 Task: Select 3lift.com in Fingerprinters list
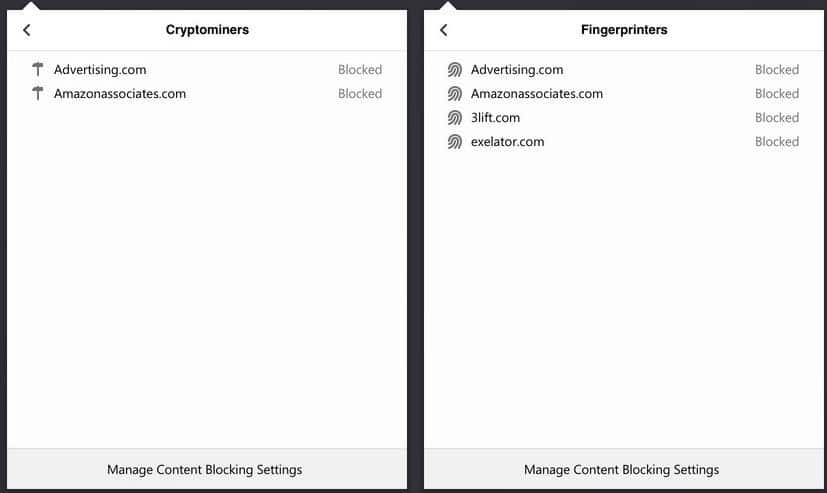(x=623, y=118)
